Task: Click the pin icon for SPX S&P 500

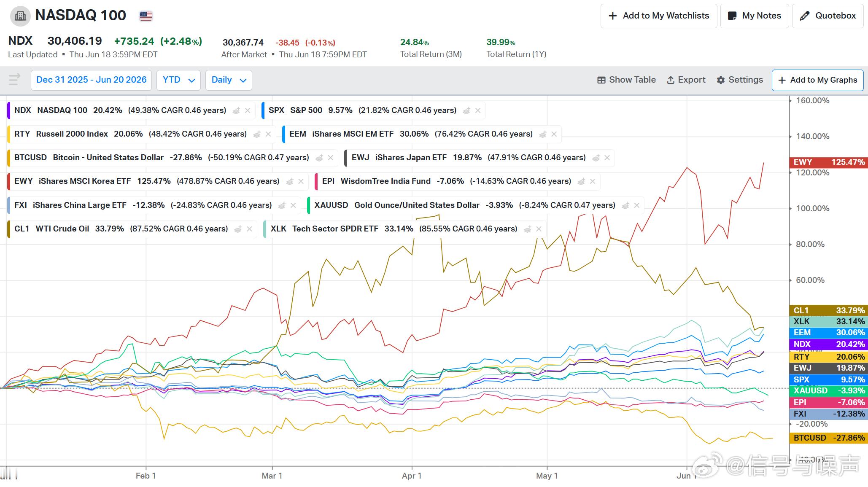Action: click(466, 110)
